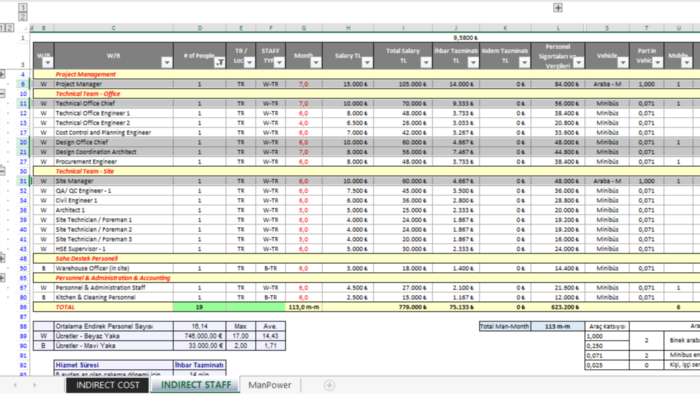Click HSE Supervisor - 1 cell
The image size is (700, 394).
coord(113,249)
